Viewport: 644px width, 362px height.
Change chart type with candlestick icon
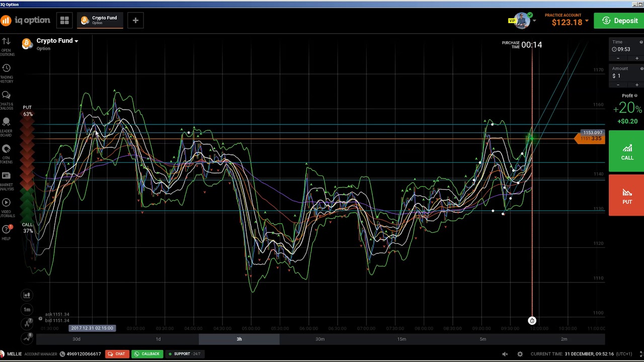(27, 295)
